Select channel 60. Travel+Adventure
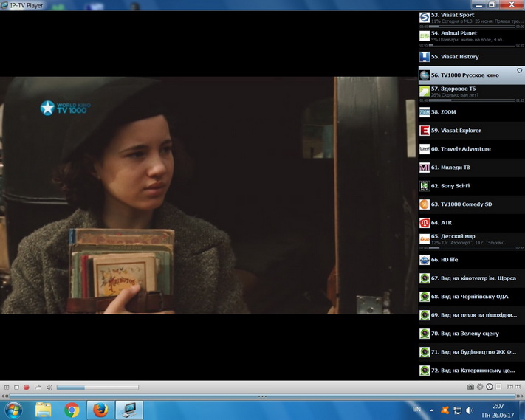525x420 pixels. click(471, 149)
